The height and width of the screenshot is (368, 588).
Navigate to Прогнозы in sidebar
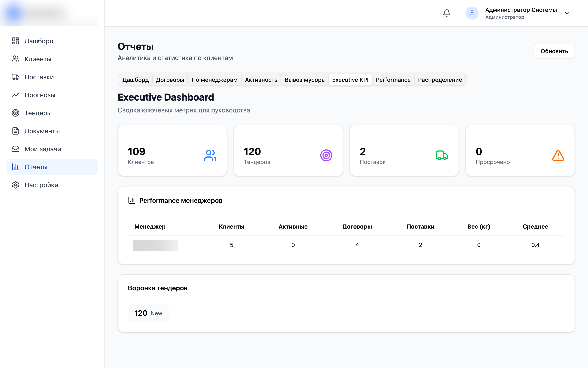click(x=52, y=95)
